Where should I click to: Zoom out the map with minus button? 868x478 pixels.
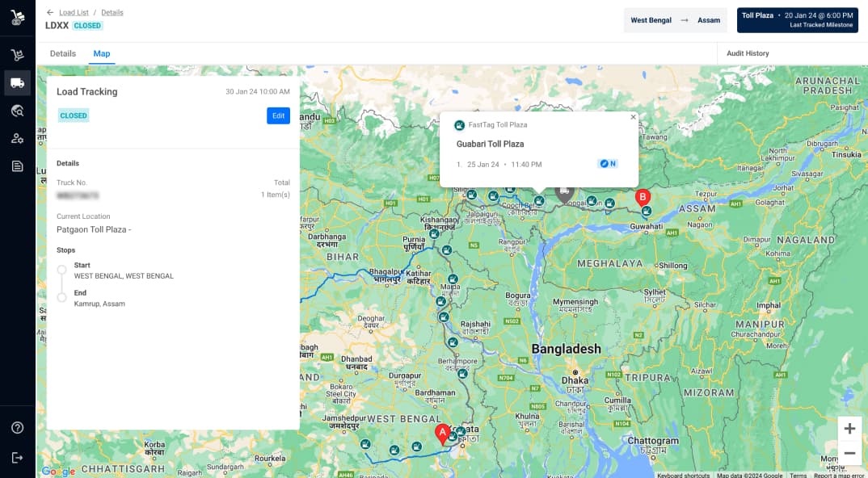[849, 454]
